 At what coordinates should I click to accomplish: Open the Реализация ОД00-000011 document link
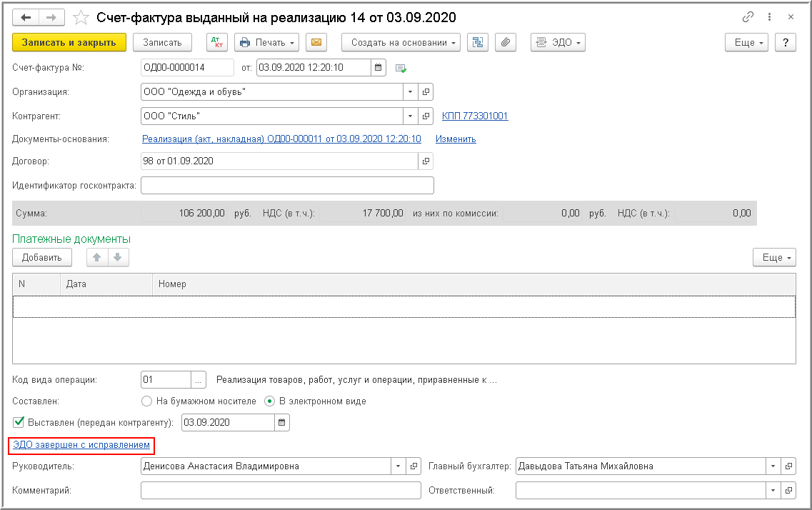point(281,139)
